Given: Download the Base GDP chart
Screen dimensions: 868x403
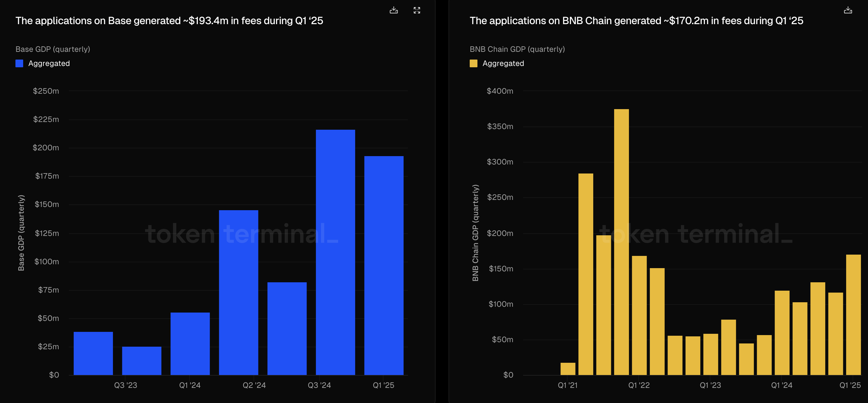Looking at the screenshot, I should [x=393, y=10].
